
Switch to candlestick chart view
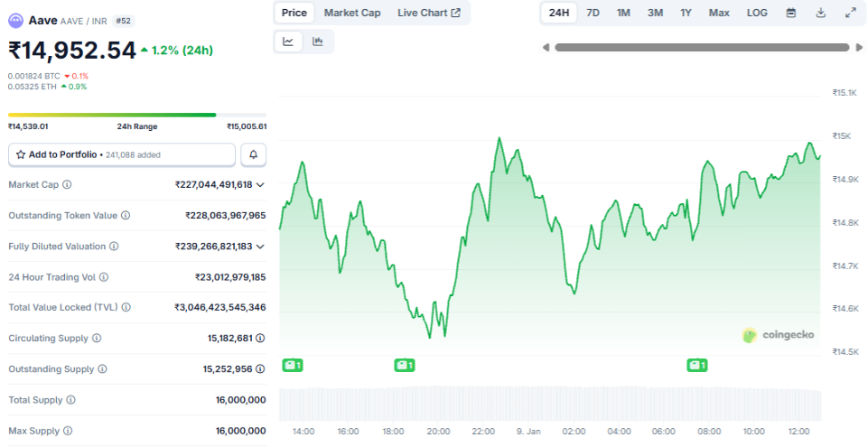coord(318,42)
